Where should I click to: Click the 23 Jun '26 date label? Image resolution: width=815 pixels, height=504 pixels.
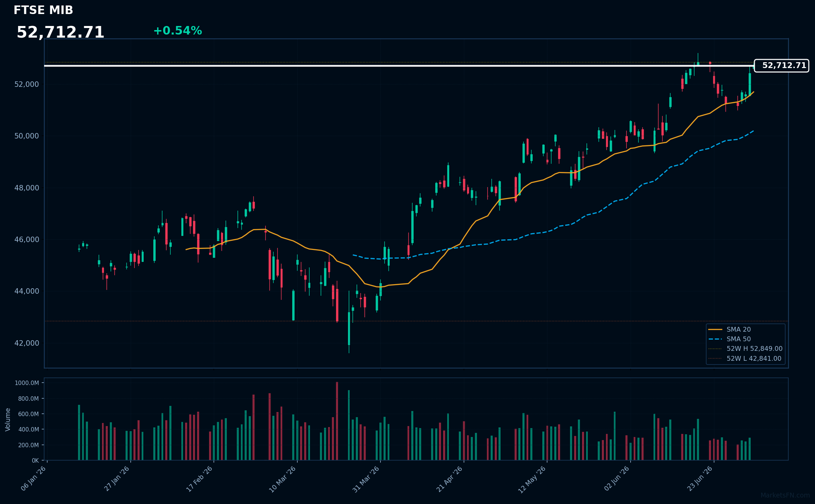pos(700,478)
